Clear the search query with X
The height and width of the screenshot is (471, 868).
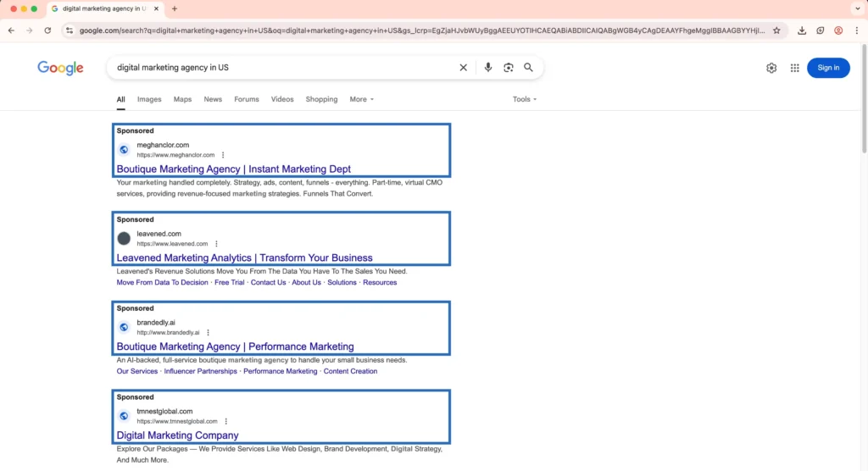click(464, 68)
